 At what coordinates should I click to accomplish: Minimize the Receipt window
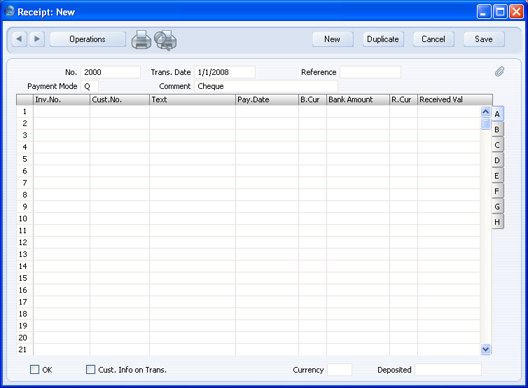(x=484, y=12)
